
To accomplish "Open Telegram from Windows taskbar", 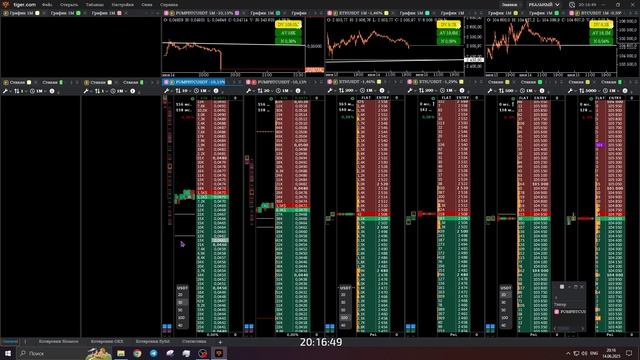I will [153, 353].
